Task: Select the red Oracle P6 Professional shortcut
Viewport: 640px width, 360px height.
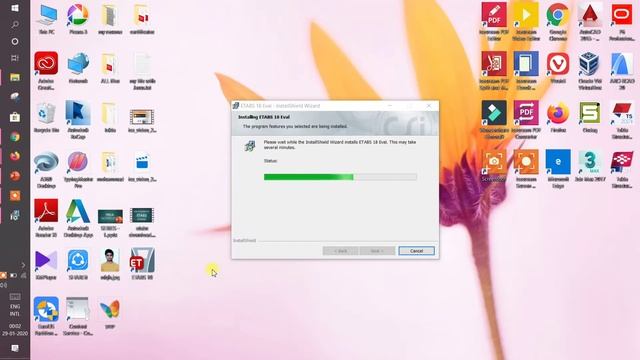Action: point(622,22)
